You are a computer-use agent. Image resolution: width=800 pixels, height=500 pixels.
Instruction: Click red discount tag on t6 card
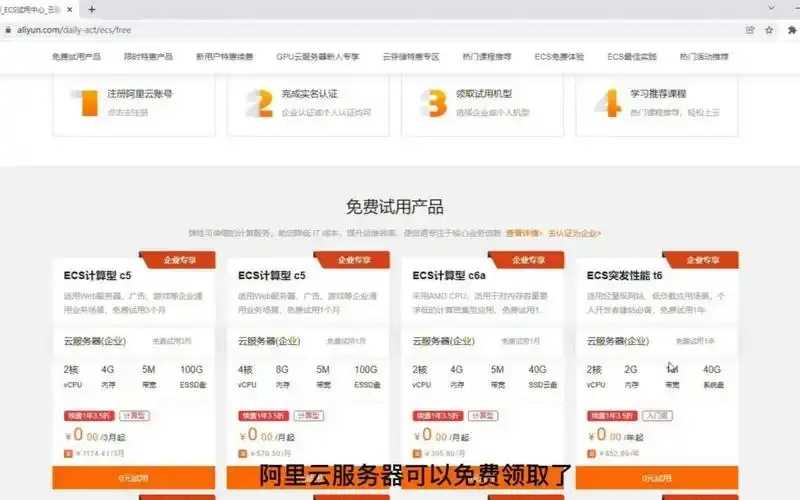pos(612,416)
